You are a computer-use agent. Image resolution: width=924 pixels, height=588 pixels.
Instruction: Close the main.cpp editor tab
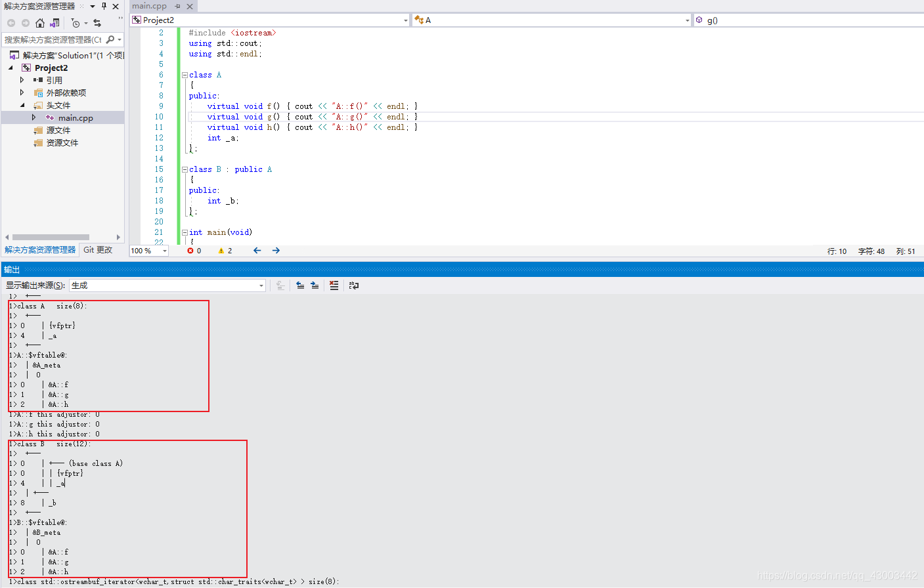[190, 7]
